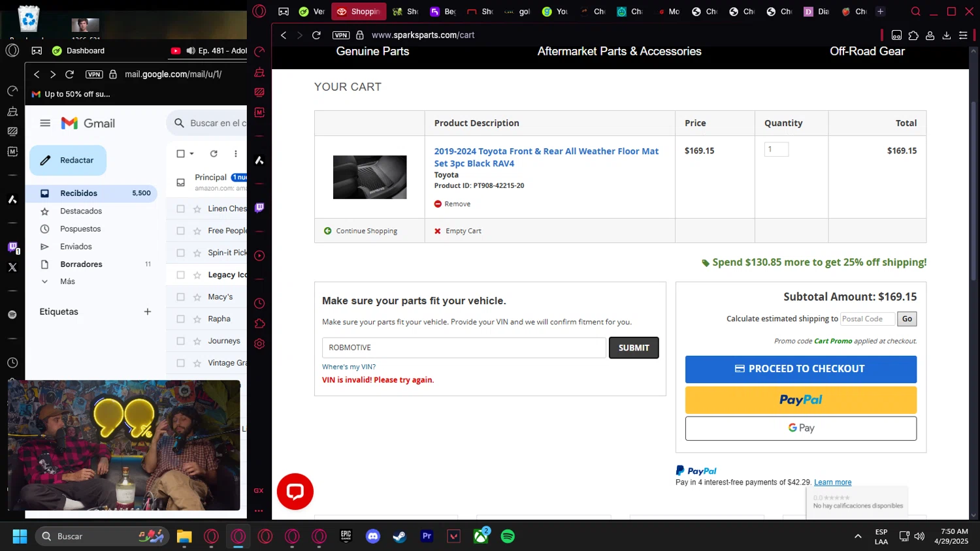
Task: Go back from the cart page
Action: click(x=284, y=35)
